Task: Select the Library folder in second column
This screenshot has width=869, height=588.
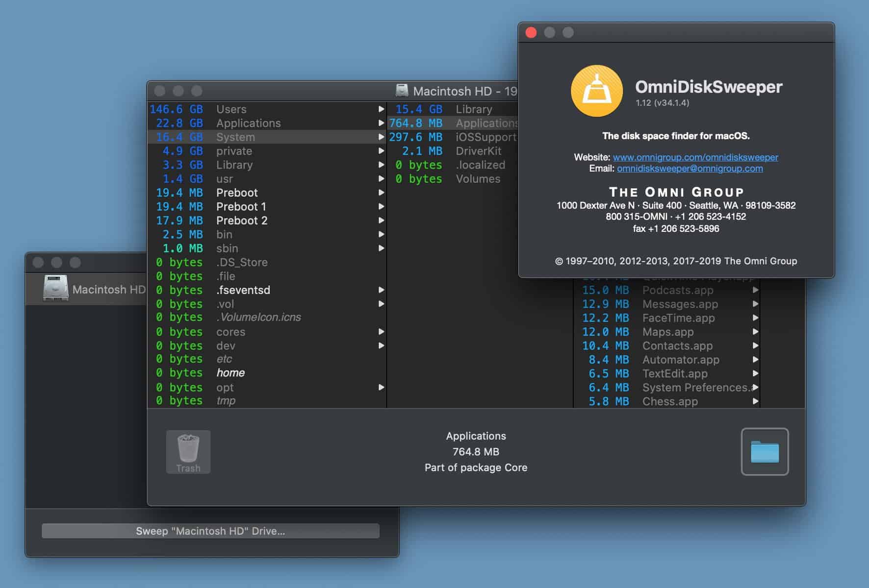Action: (474, 109)
